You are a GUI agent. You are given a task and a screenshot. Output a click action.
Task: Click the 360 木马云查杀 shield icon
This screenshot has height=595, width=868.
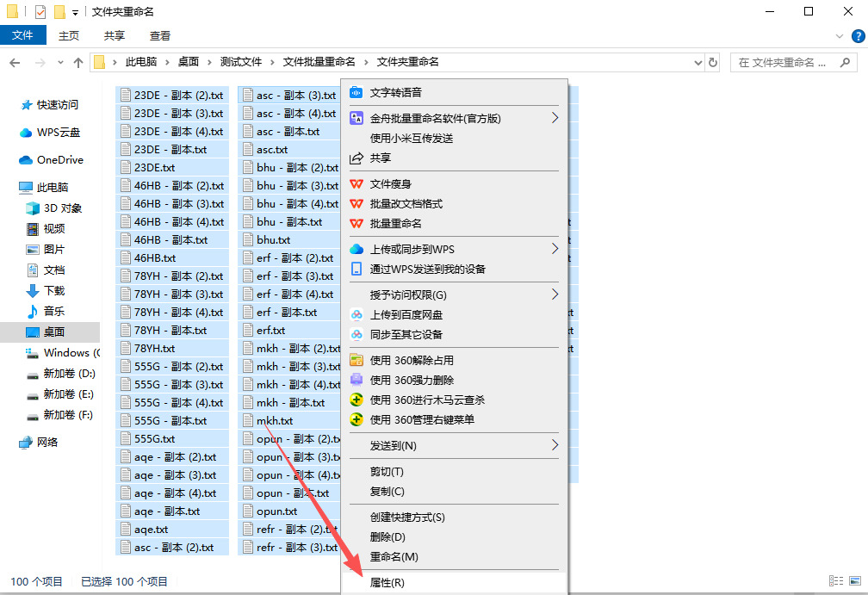[356, 400]
